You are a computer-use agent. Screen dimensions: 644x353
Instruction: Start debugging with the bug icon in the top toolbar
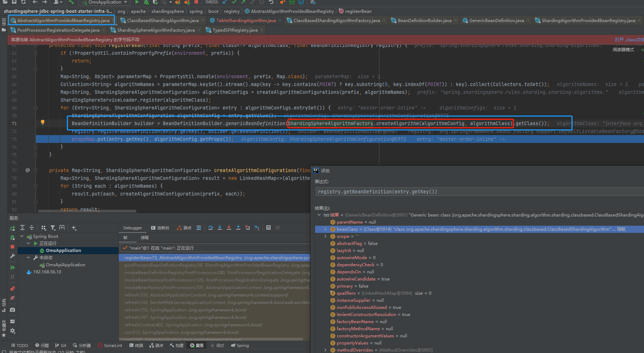(146, 2)
